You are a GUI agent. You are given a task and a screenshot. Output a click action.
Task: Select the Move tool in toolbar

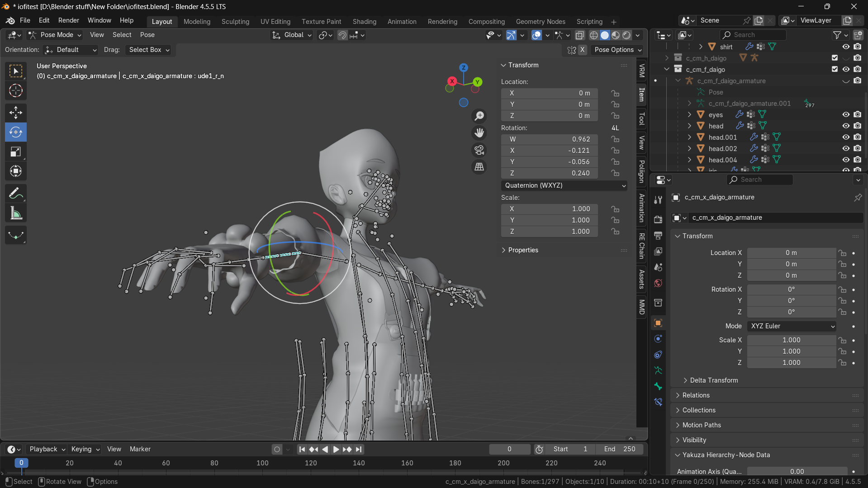click(x=16, y=112)
